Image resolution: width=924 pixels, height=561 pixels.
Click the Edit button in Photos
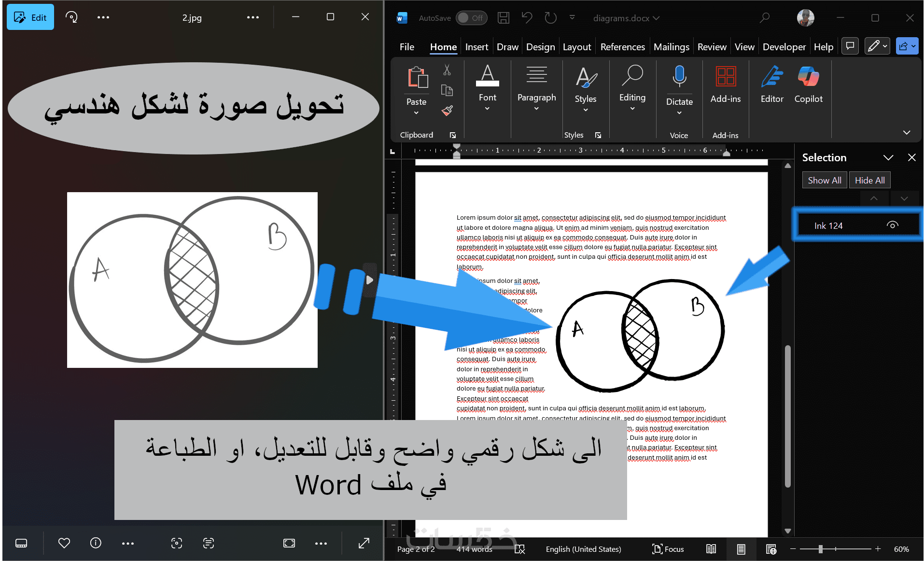coord(30,17)
